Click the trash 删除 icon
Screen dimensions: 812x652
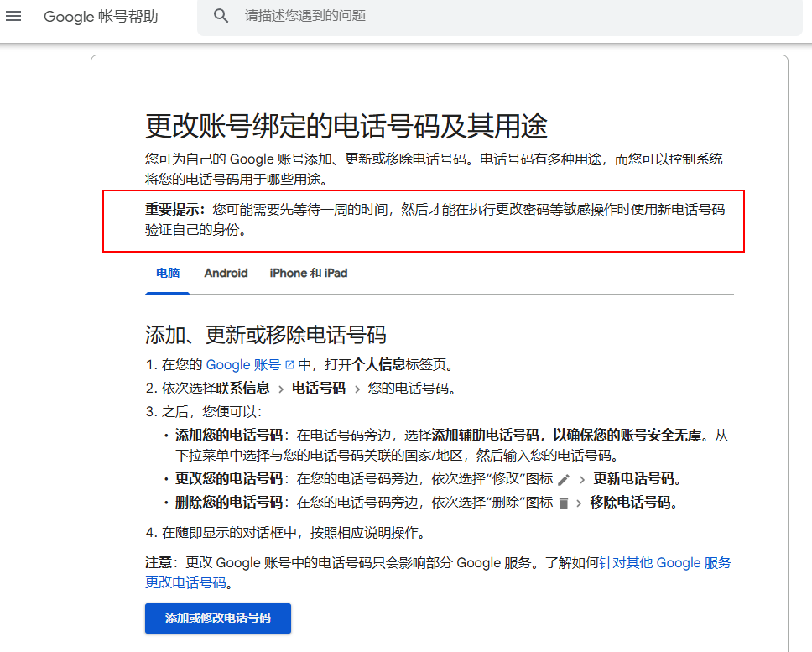pyautogui.click(x=564, y=503)
